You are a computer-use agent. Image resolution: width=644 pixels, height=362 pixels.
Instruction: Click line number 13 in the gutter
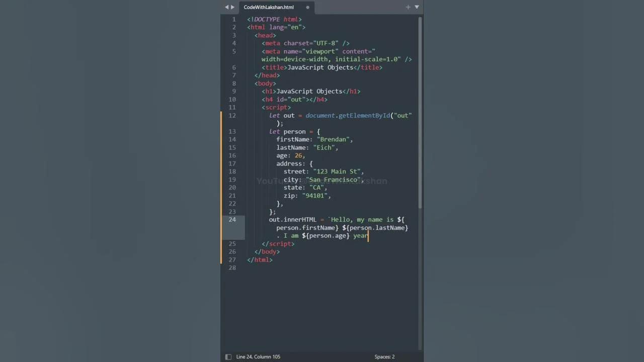(x=232, y=132)
